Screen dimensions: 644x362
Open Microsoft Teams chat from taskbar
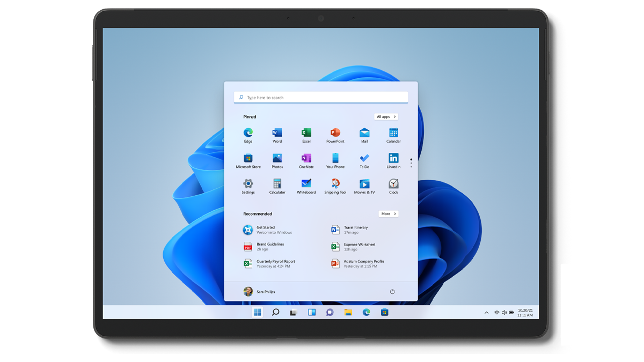coord(330,312)
